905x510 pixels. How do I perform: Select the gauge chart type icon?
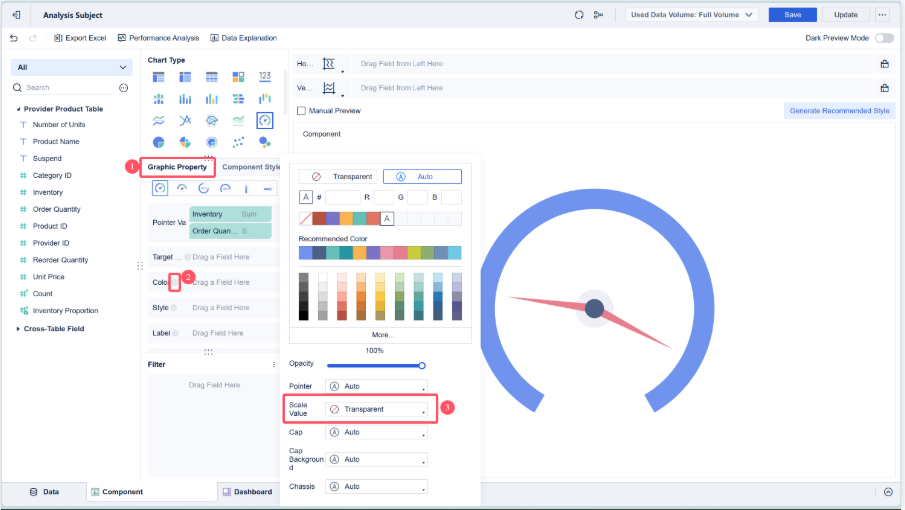264,120
